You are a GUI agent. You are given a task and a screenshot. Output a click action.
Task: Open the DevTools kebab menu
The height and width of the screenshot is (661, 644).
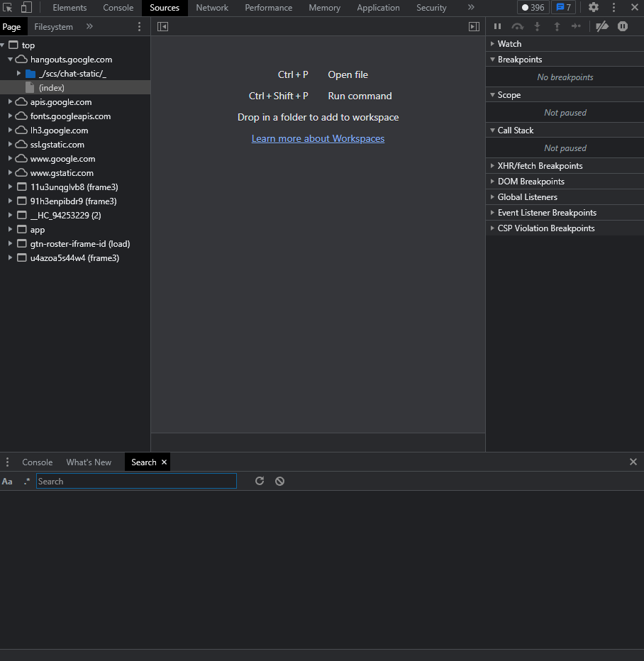(614, 7)
